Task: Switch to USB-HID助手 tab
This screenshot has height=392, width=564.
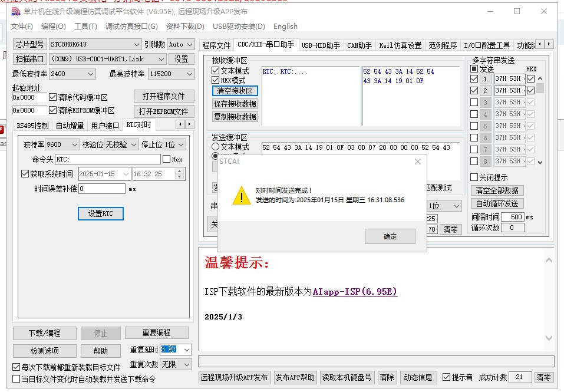Action: (x=321, y=45)
